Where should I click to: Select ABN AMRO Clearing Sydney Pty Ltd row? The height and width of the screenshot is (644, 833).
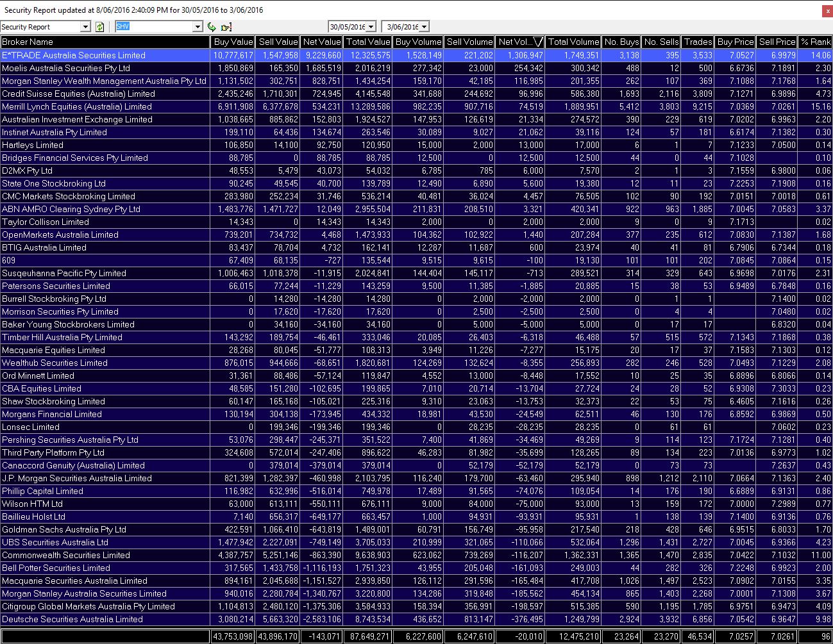pyautogui.click(x=416, y=209)
